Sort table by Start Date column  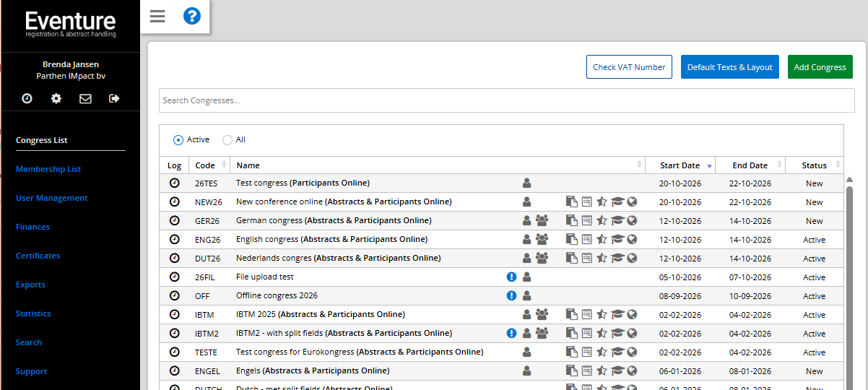click(x=680, y=165)
